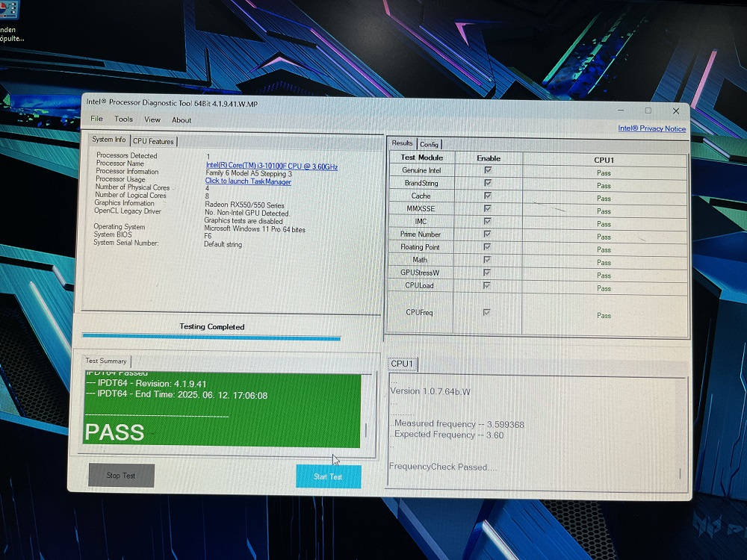The height and width of the screenshot is (560, 747).
Task: Select the Test Summary tab
Action: tap(106, 361)
